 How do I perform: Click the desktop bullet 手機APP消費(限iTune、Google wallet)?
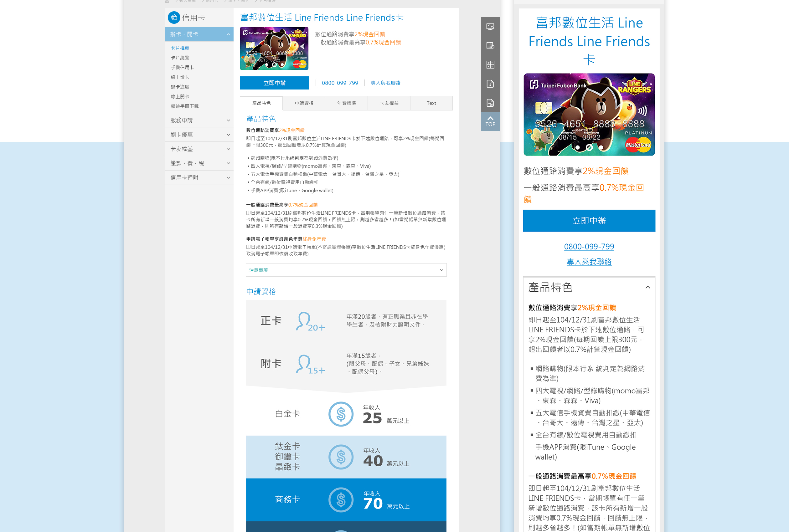(292, 191)
